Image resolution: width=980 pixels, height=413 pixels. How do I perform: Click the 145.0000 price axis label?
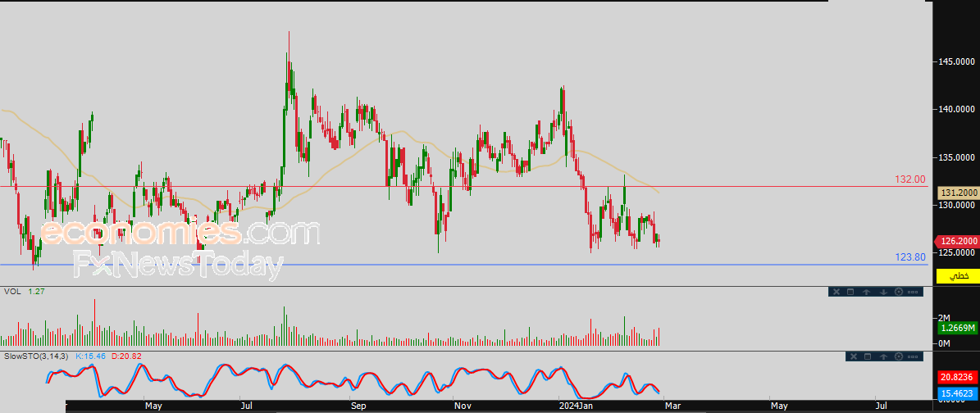pyautogui.click(x=956, y=61)
